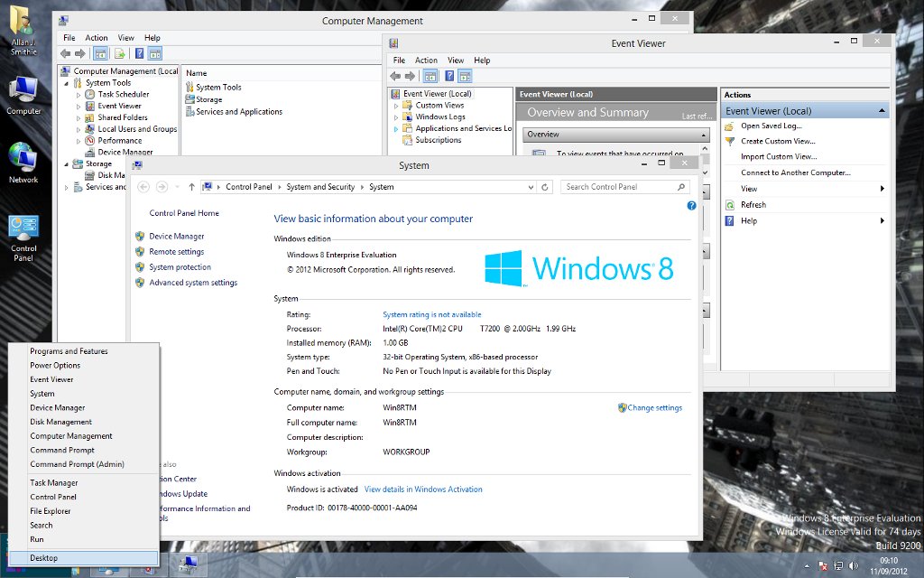Click Up arrow in System window navigation

point(191,187)
